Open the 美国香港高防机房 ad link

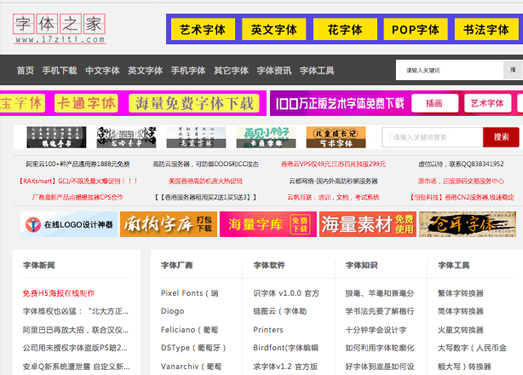(x=205, y=181)
